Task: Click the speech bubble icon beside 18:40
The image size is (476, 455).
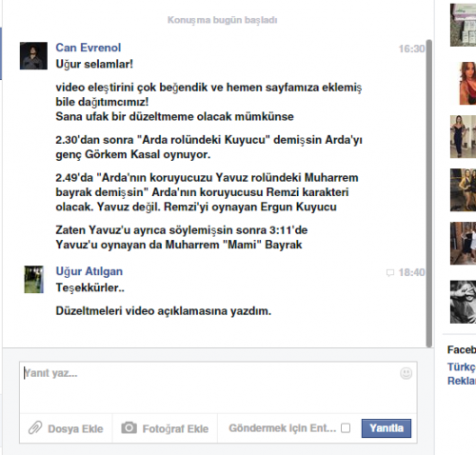Action: pyautogui.click(x=390, y=272)
